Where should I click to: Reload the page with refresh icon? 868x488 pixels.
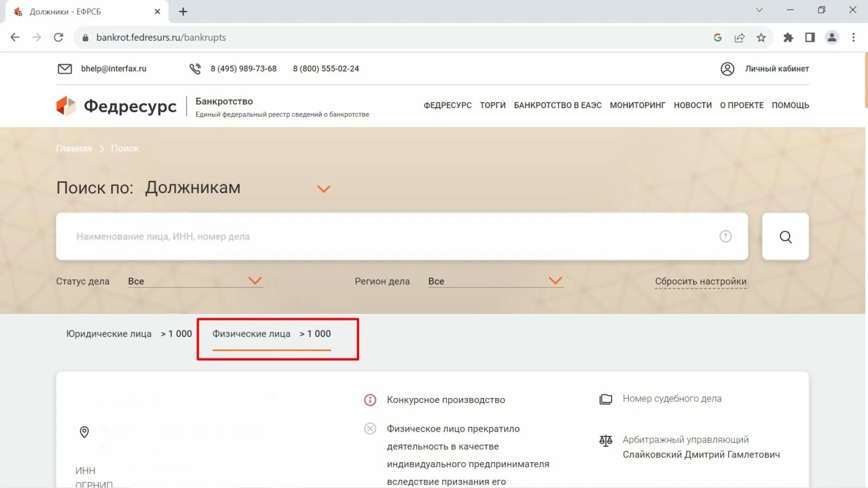pos(59,37)
